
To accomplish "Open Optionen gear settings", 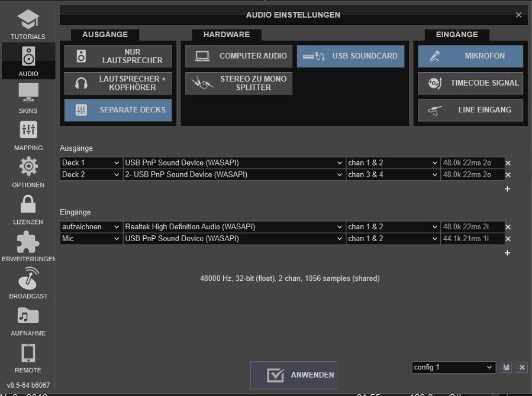I will point(28,173).
